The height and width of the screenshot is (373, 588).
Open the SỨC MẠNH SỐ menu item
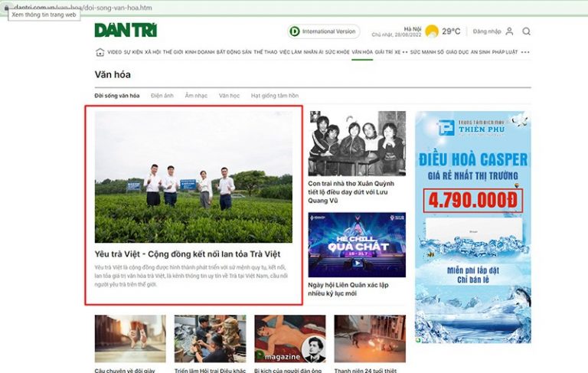[x=426, y=52]
